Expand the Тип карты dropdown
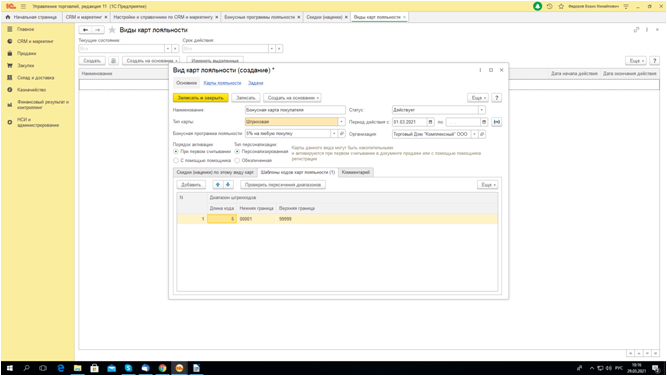Screen dimensions: 667x376 341,122
